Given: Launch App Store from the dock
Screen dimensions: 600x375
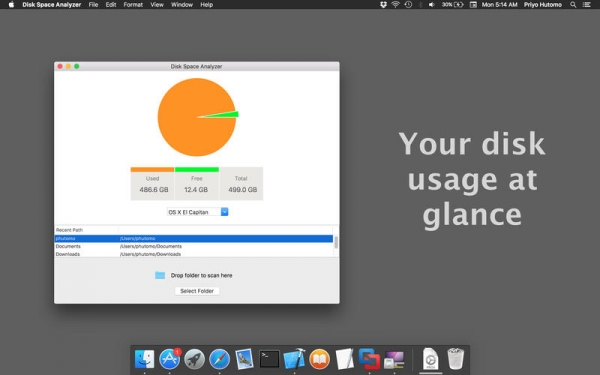Looking at the screenshot, I should pos(170,359).
